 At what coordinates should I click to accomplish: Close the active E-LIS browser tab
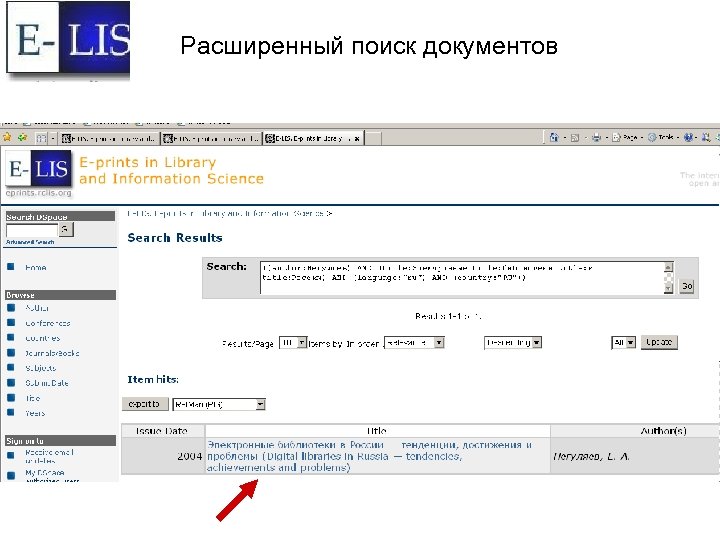[x=357, y=138]
